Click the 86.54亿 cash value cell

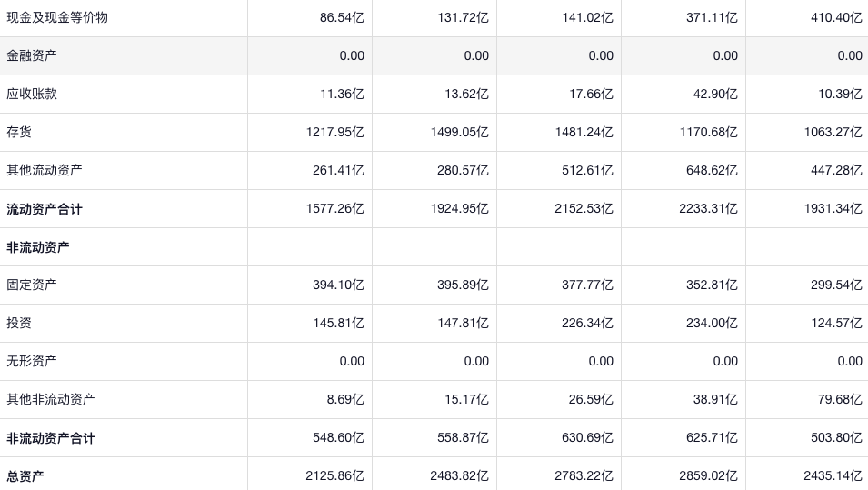coord(342,17)
